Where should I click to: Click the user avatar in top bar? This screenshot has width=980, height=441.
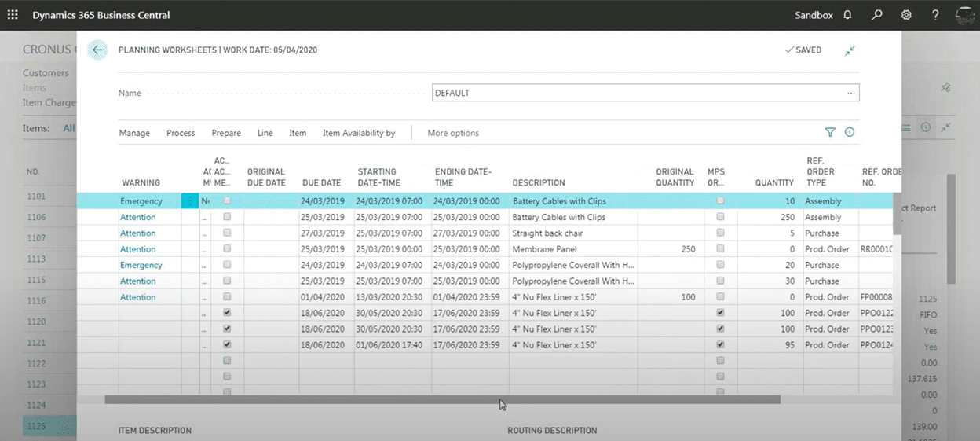tap(965, 15)
